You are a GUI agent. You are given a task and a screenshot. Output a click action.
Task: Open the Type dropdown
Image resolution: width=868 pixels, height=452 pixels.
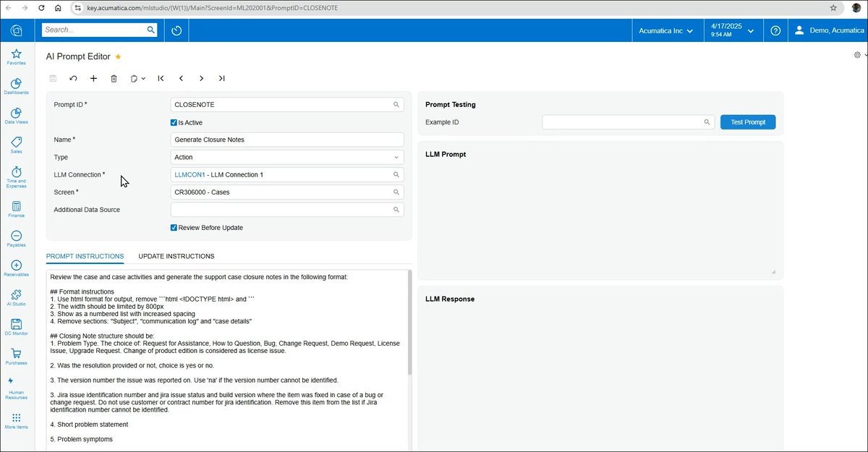[x=287, y=157]
